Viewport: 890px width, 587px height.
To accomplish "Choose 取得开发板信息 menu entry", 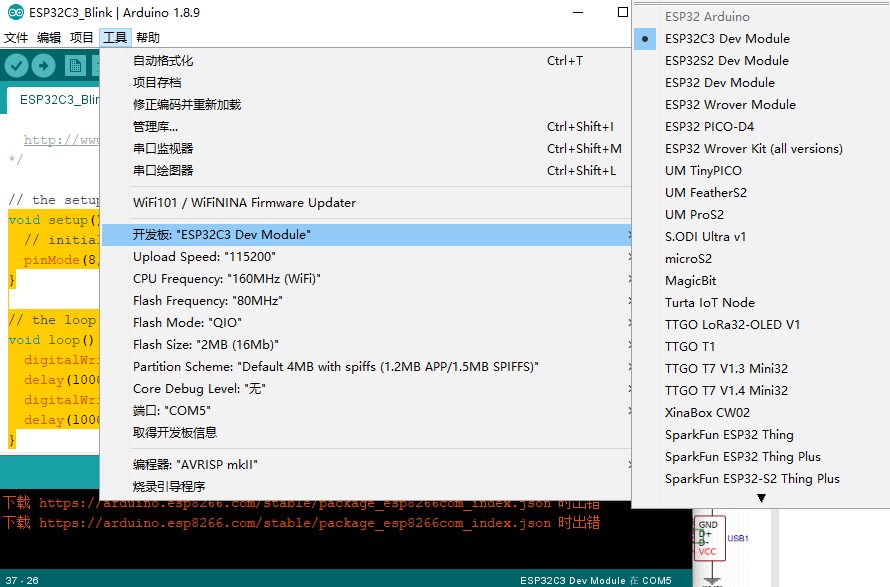I will point(366,433).
